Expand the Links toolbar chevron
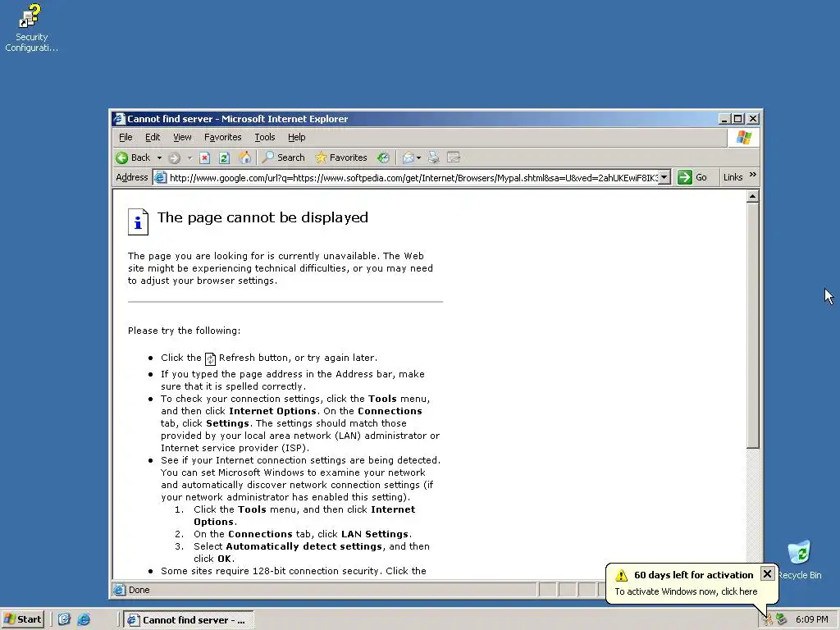This screenshot has height=630, width=840. pyautogui.click(x=753, y=175)
